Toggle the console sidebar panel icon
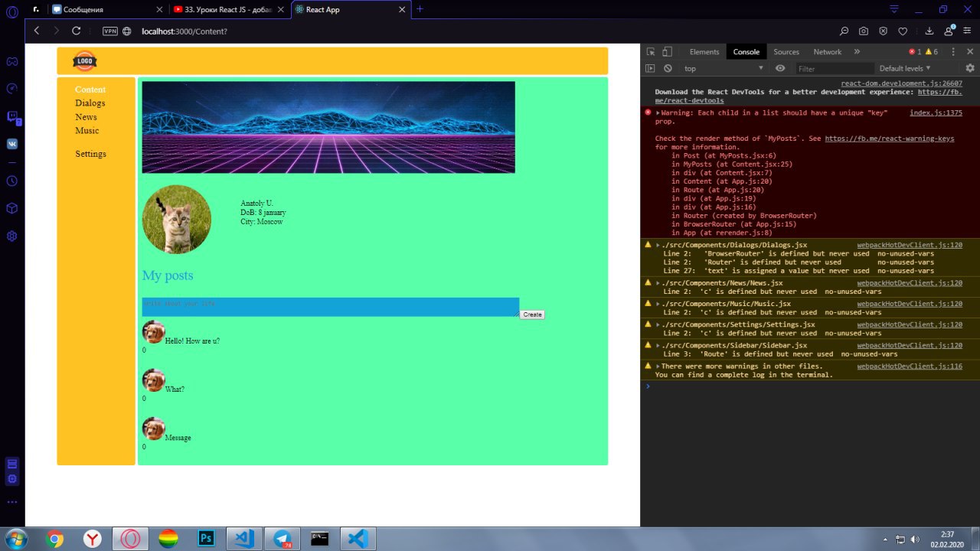The width and height of the screenshot is (980, 551). [x=650, y=68]
